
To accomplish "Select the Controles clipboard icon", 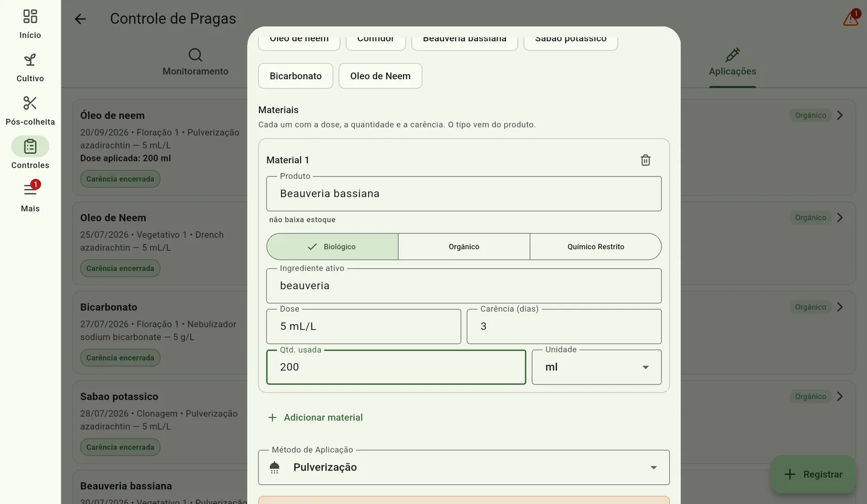I will [30, 146].
